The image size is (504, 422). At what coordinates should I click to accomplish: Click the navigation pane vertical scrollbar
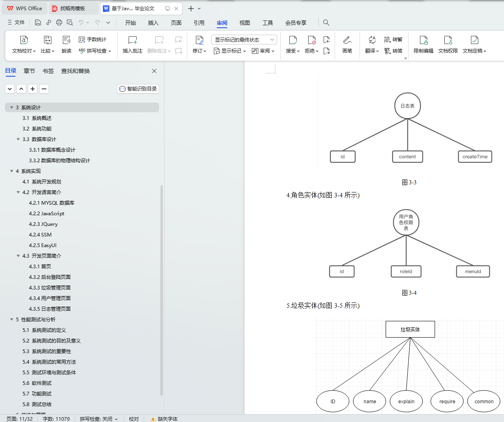click(162, 290)
